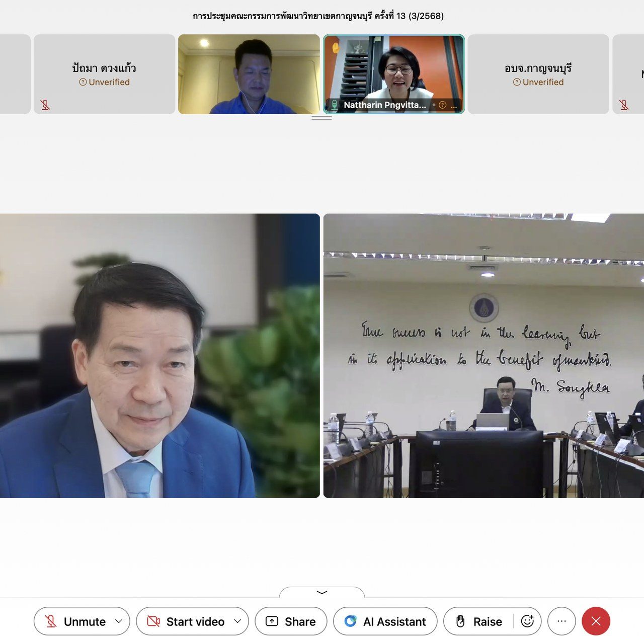Leave meeting with red X button
644x644 pixels.
click(x=596, y=621)
